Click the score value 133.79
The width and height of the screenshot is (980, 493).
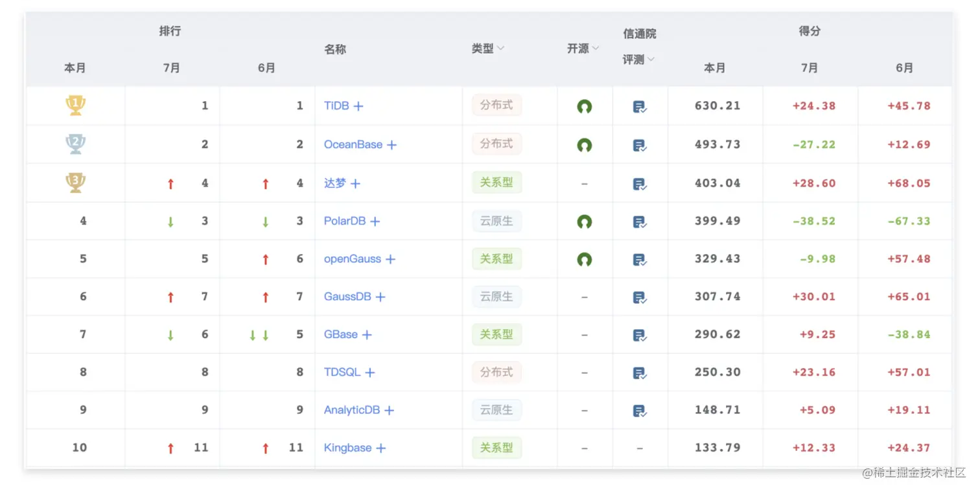(717, 448)
